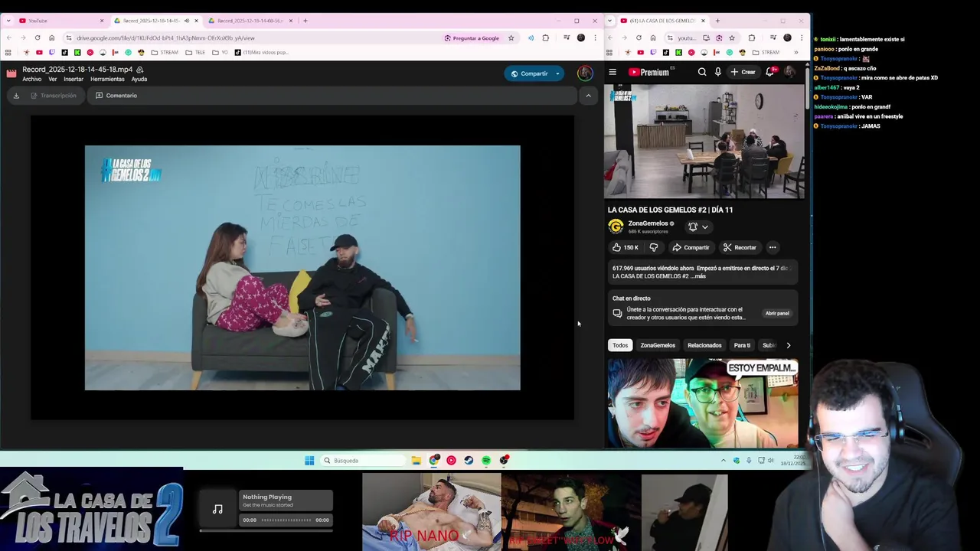Open the TELE bookmarks folder
This screenshot has height=551, width=980.
(195, 52)
